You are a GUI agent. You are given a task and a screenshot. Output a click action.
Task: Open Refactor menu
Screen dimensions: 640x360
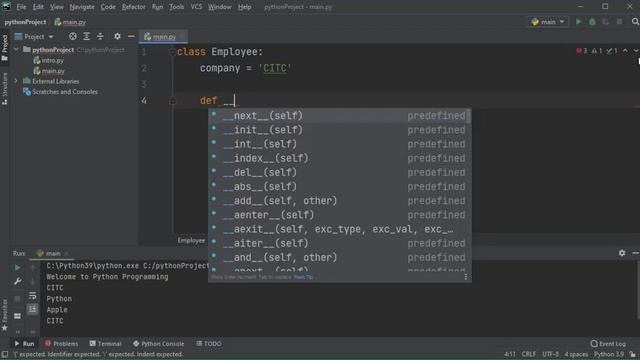pos(133,7)
